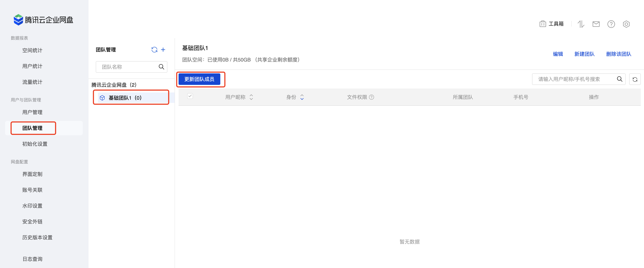Click the user search magnifier icon
The height and width of the screenshot is (268, 644).
[x=620, y=79]
